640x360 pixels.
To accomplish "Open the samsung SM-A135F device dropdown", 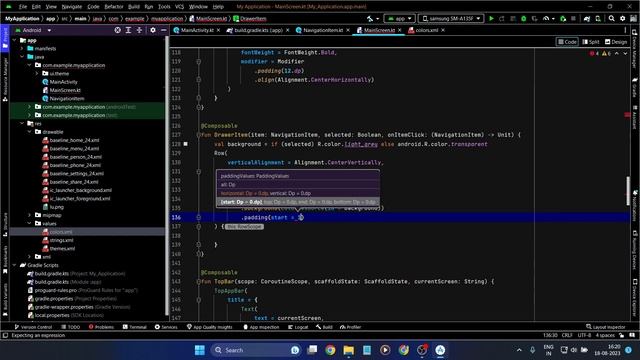I will point(451,19).
